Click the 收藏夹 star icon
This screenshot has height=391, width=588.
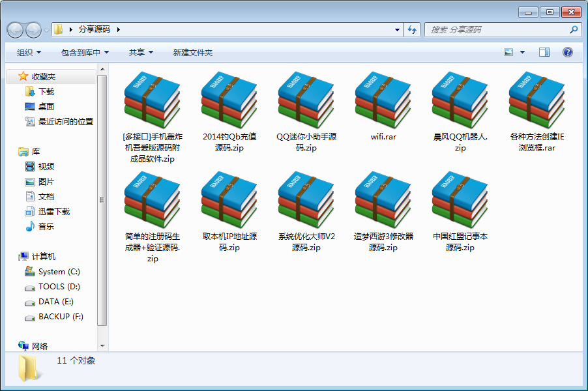coord(23,76)
